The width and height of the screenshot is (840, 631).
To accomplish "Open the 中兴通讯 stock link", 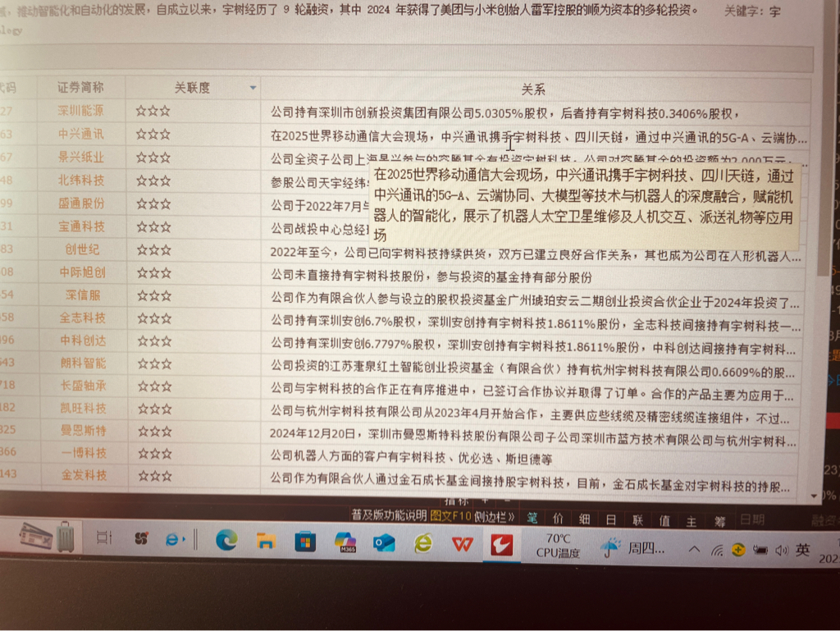I will (x=81, y=134).
